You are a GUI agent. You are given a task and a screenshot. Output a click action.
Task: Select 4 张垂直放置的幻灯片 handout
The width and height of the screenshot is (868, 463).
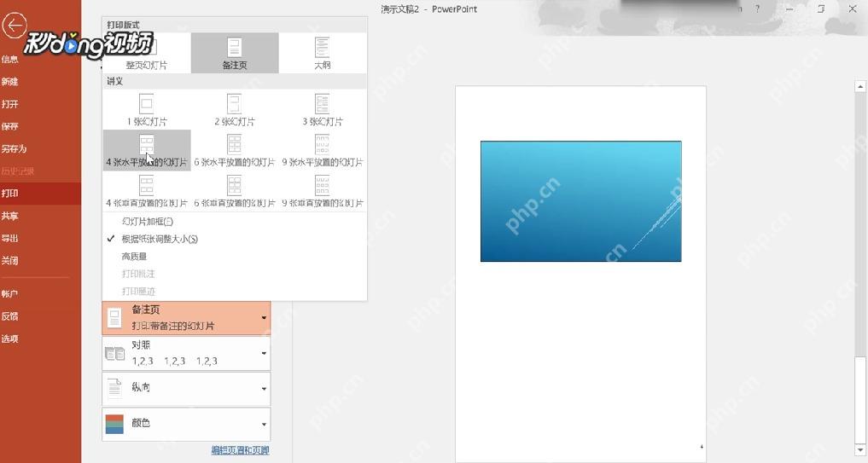click(x=147, y=191)
